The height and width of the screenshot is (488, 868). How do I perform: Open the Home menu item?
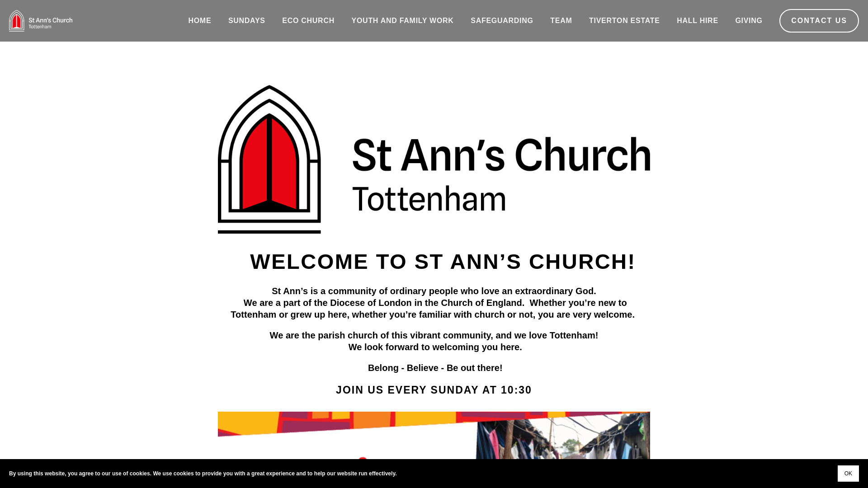point(200,21)
